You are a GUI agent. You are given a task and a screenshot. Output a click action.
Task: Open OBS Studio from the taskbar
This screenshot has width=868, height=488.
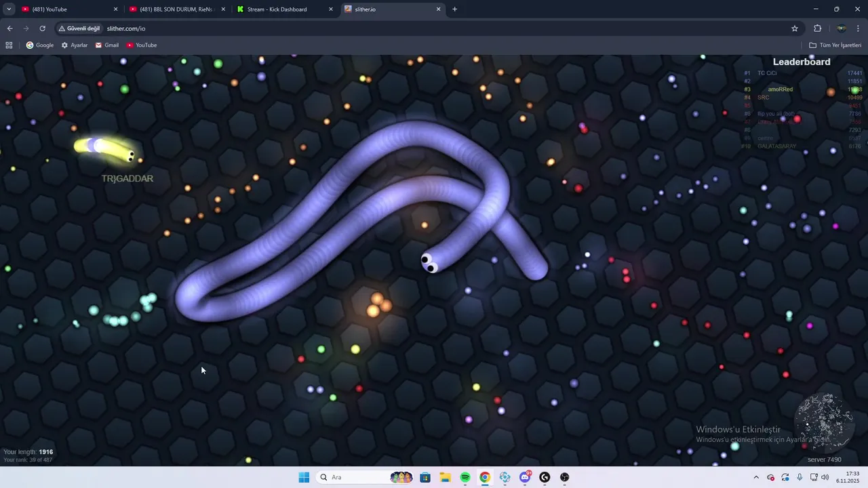(x=564, y=477)
